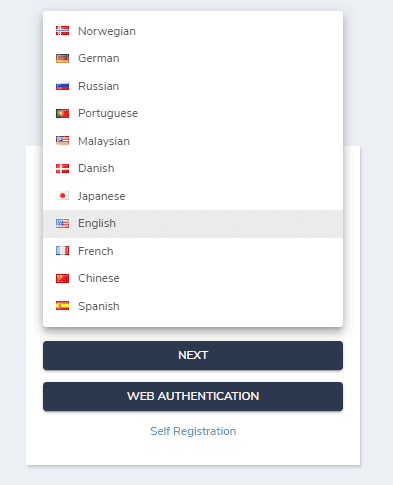Choose the highlighted English option
393x485 pixels.
coord(193,223)
